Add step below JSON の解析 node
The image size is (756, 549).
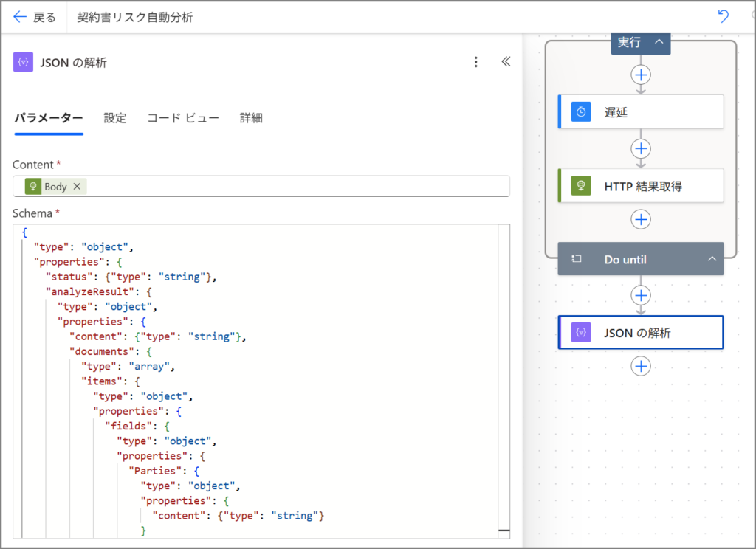point(641,366)
